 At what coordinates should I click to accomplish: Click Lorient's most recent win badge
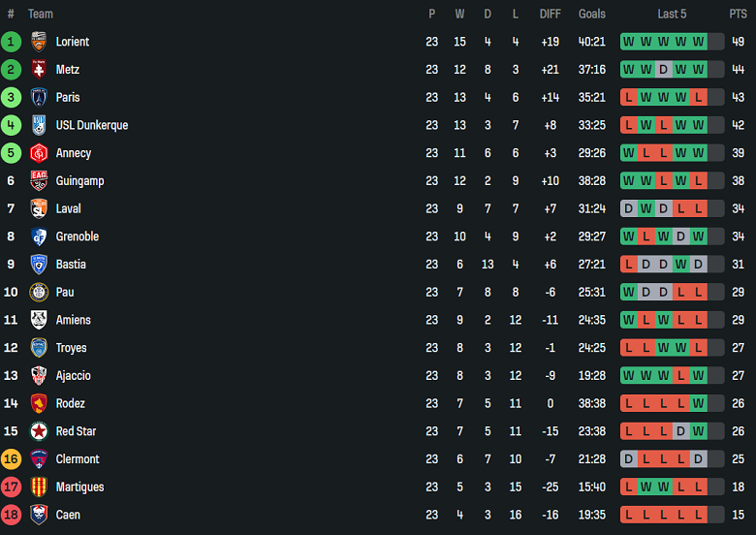[x=698, y=42]
